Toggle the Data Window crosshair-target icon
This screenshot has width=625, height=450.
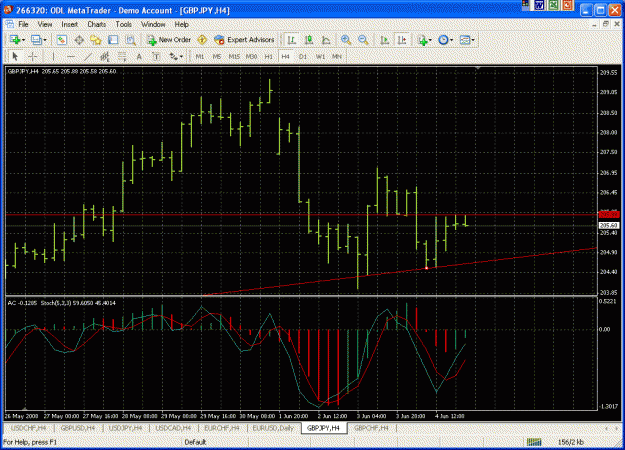(79, 40)
